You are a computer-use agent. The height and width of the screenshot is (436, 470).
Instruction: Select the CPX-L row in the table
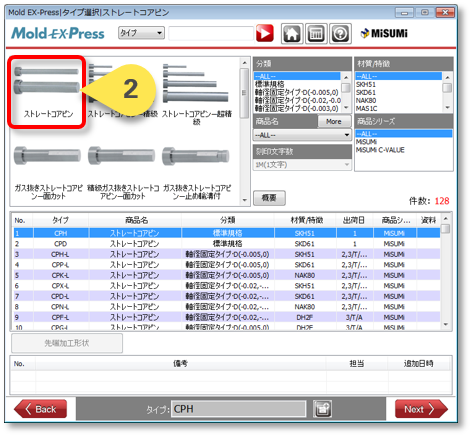[x=227, y=286]
